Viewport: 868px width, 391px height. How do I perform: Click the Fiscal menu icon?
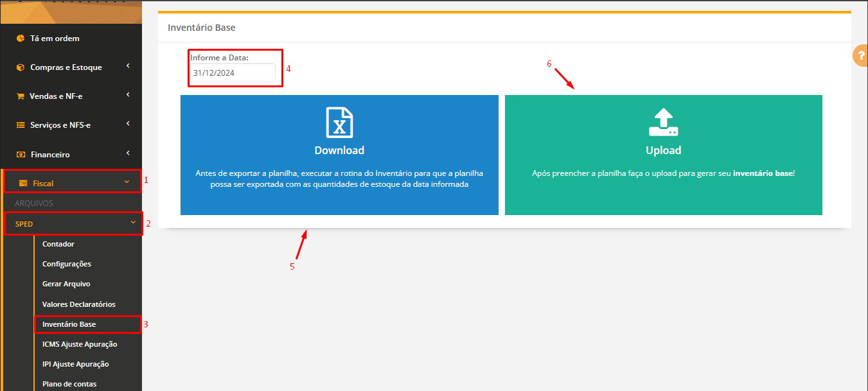23,184
